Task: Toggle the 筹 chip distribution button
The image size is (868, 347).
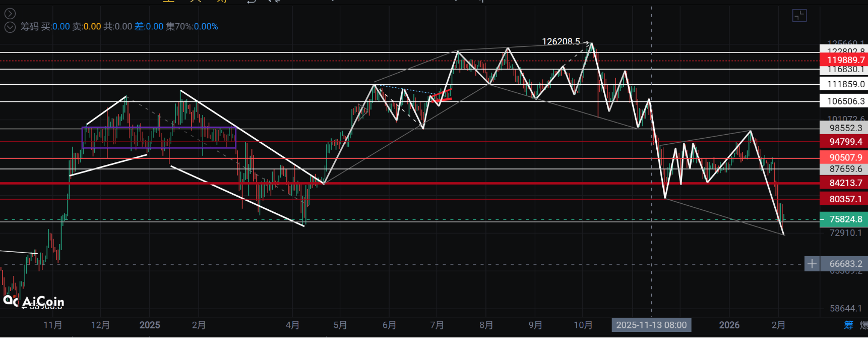Action: point(848,325)
